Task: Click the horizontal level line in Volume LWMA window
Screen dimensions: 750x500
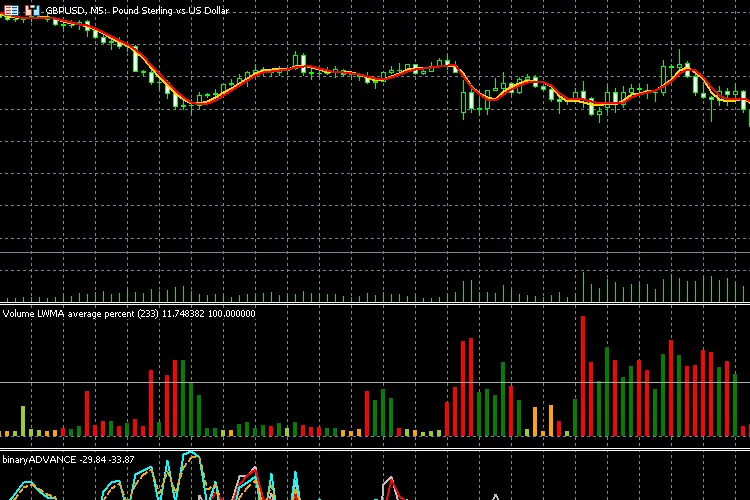Action: (300, 382)
